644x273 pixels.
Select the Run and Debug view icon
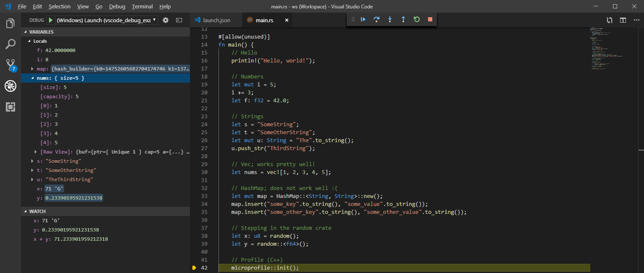point(10,86)
